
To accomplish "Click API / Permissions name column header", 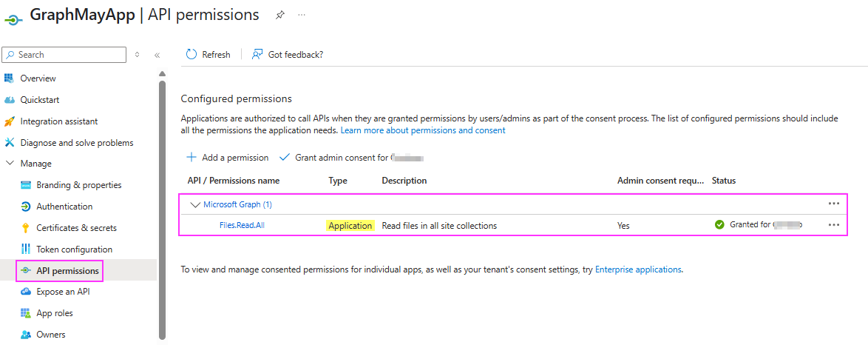I will click(x=234, y=181).
